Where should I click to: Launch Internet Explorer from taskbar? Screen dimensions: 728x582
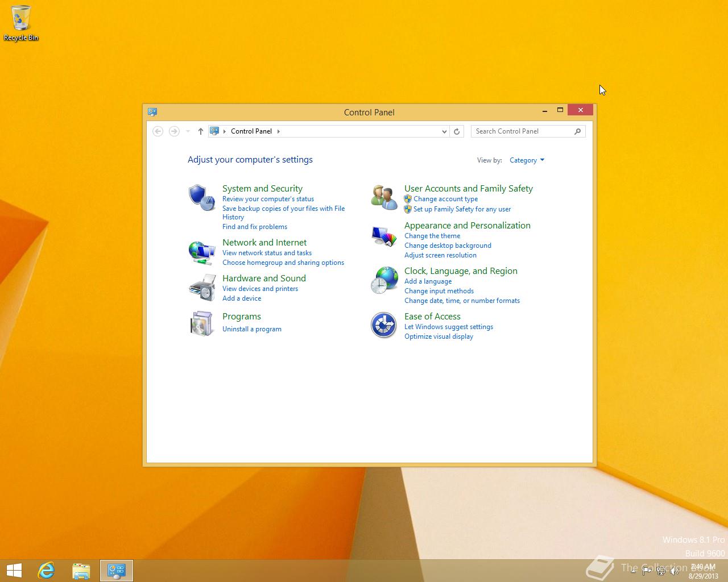pyautogui.click(x=46, y=571)
